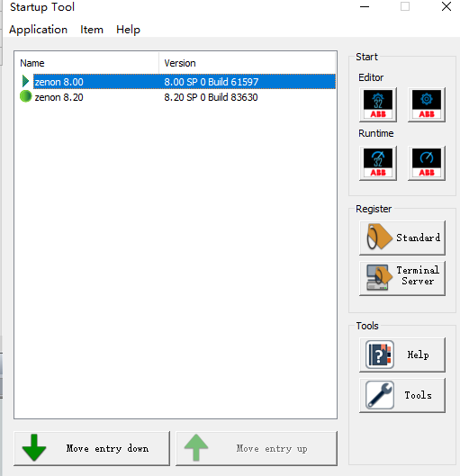Start the 32-bit Editor
The height and width of the screenshot is (476, 460).
pos(378,104)
